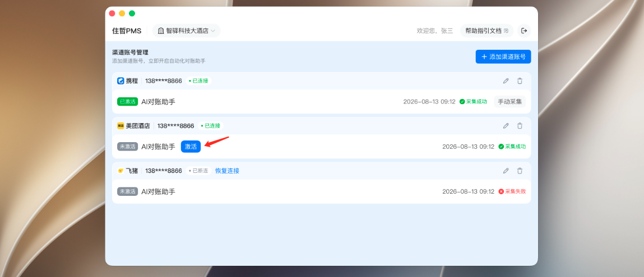Activate AI对账助手 for 美团酒店
Image resolution: width=644 pixels, height=277 pixels.
[x=191, y=147]
